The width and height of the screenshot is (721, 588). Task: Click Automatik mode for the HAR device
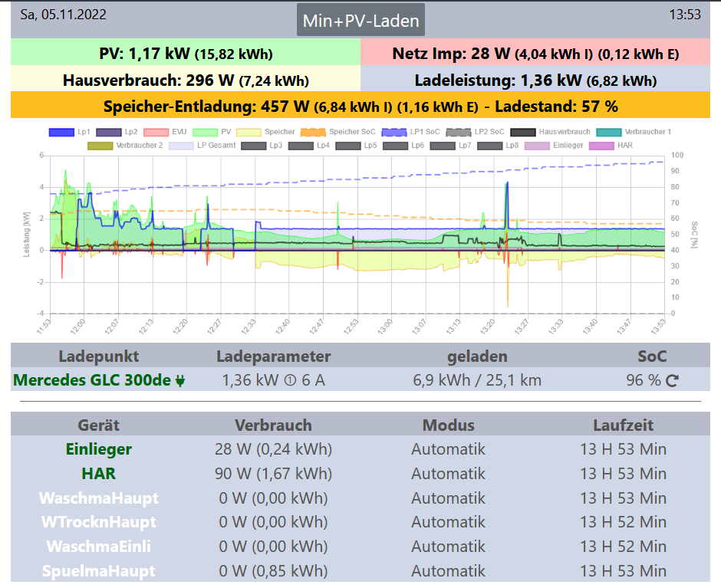(x=448, y=474)
